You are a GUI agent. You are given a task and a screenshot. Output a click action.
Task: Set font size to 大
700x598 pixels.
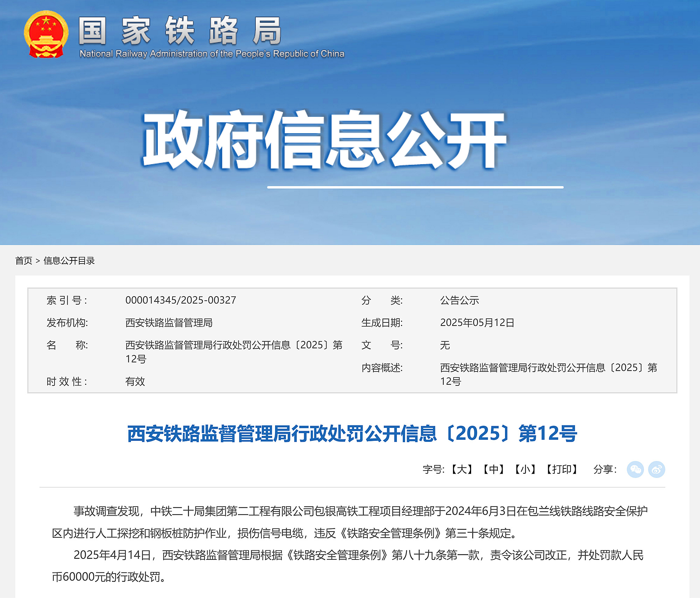pyautogui.click(x=462, y=470)
